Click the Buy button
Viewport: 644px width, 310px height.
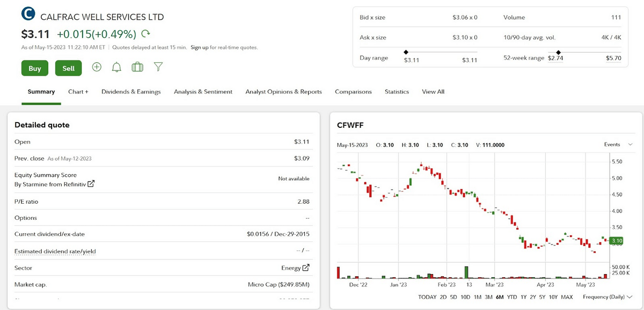(x=34, y=68)
